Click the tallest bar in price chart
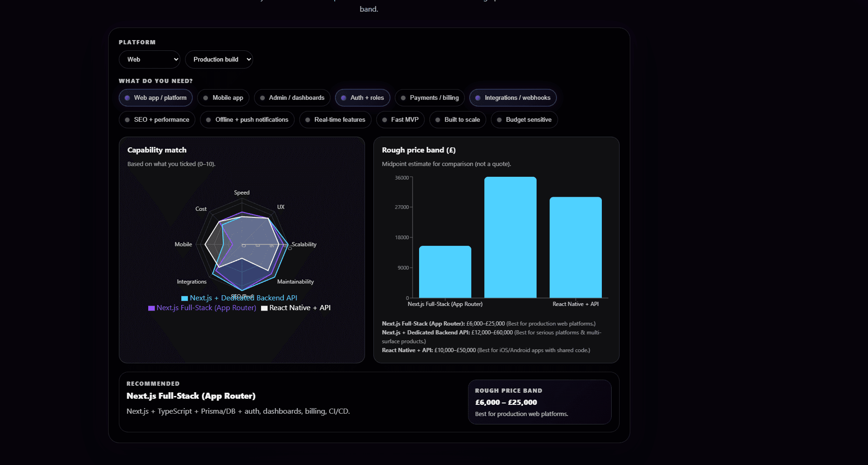Screen dimensions: 868x465 (510, 237)
